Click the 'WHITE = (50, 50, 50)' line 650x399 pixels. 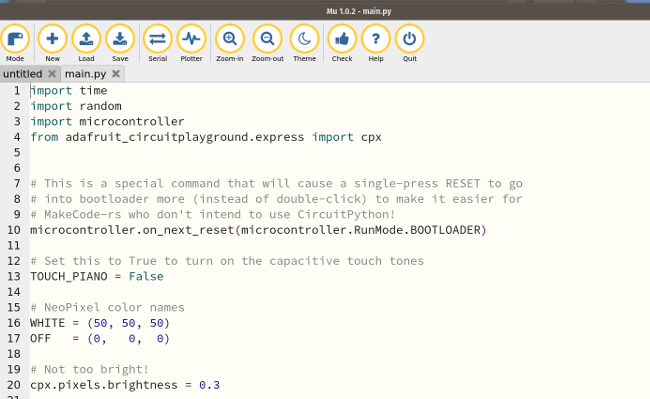[x=100, y=323]
